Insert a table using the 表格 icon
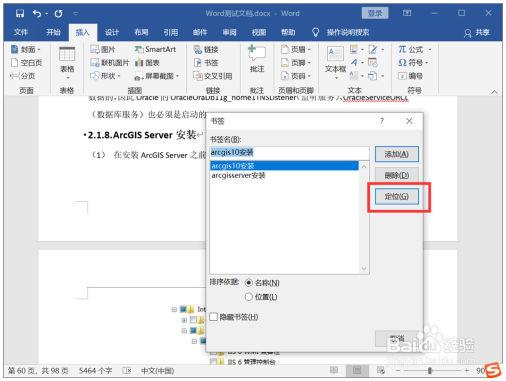 pyautogui.click(x=67, y=59)
